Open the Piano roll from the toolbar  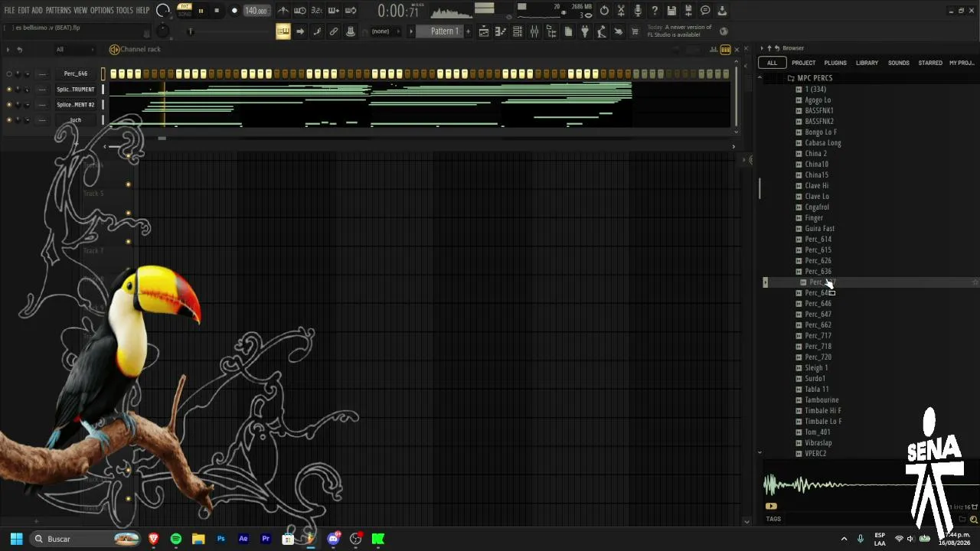[x=501, y=31]
